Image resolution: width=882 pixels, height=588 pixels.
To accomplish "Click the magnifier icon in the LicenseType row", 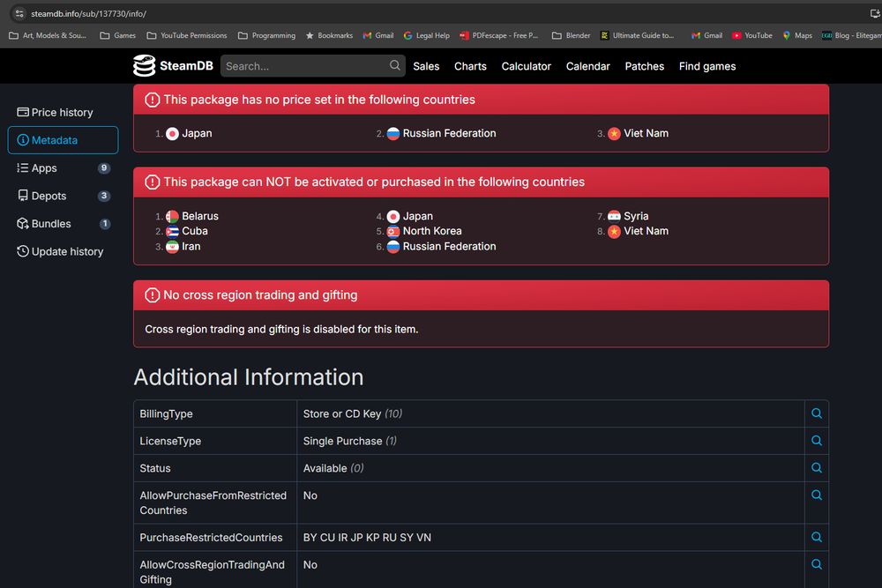I will 817,441.
